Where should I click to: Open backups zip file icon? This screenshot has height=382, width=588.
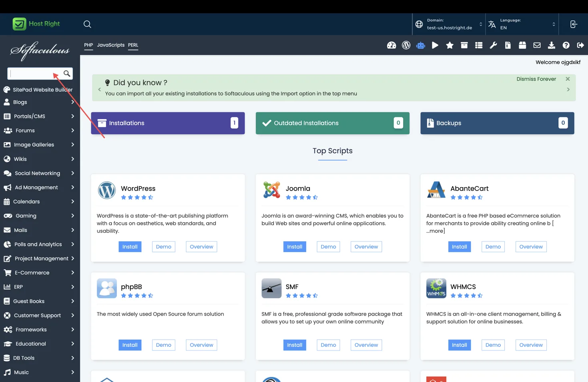[x=508, y=45]
